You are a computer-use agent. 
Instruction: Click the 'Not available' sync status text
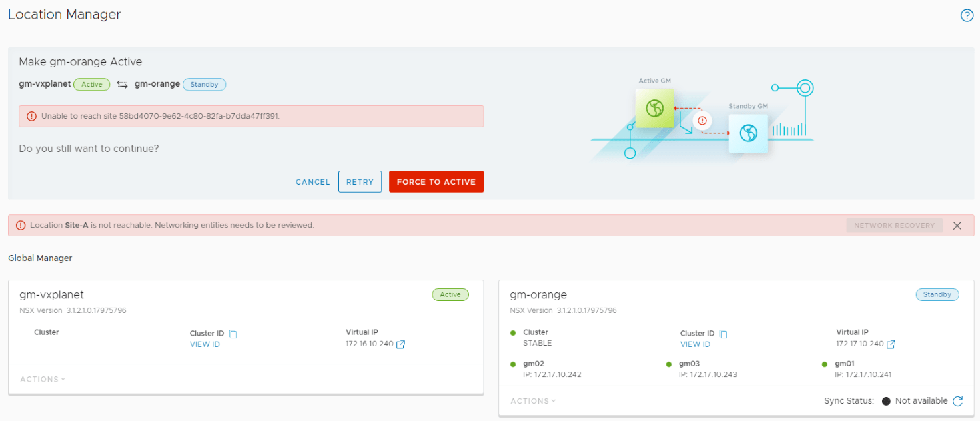click(x=921, y=401)
